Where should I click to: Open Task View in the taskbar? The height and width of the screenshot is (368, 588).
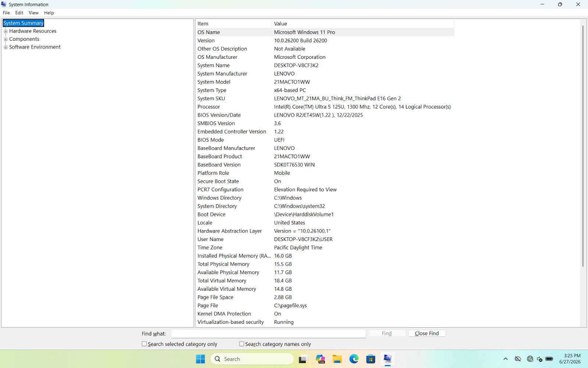[303, 359]
